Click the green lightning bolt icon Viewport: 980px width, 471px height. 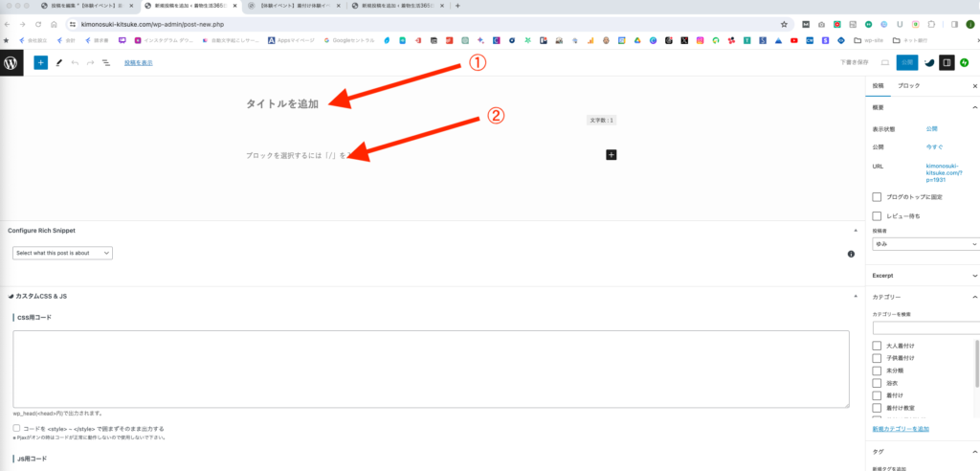965,62
